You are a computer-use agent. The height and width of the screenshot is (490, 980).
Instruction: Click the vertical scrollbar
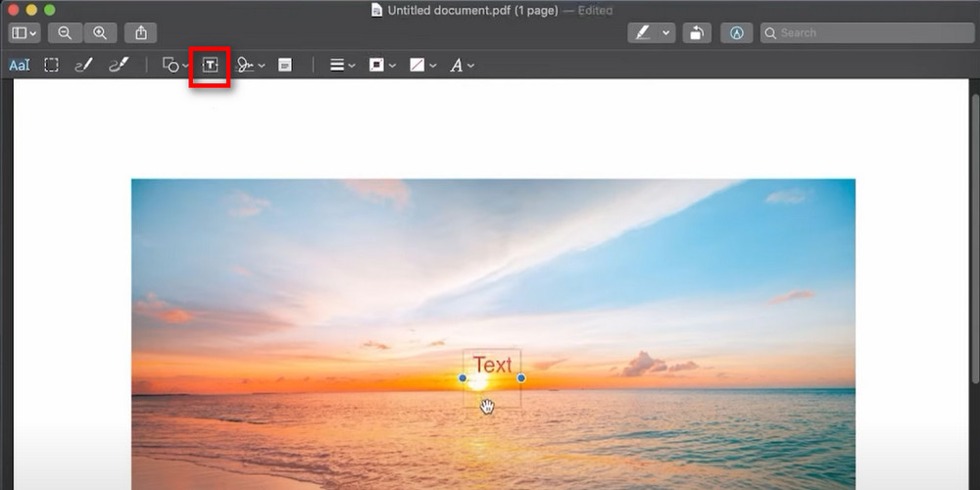pyautogui.click(x=976, y=237)
